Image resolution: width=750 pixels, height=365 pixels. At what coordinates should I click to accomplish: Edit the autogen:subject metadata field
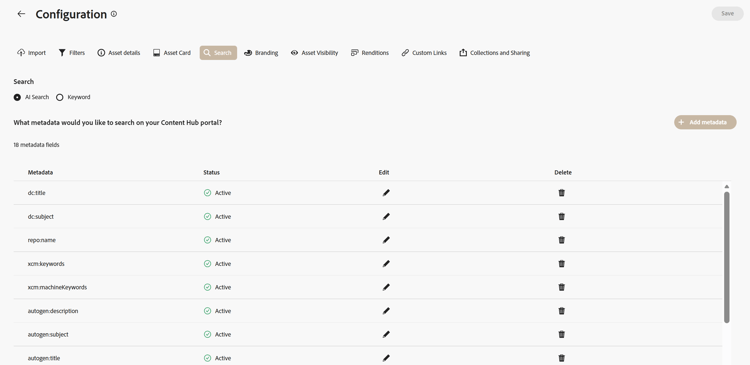[386, 334]
